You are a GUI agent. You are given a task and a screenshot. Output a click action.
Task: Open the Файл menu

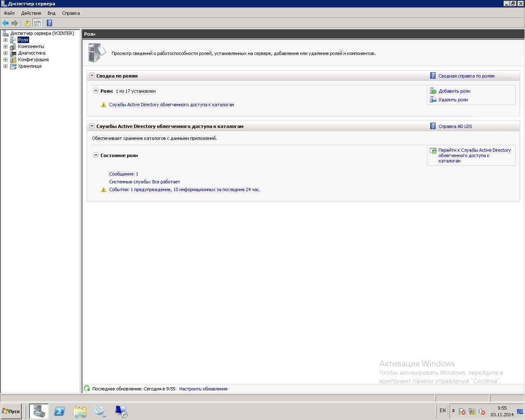pos(9,13)
